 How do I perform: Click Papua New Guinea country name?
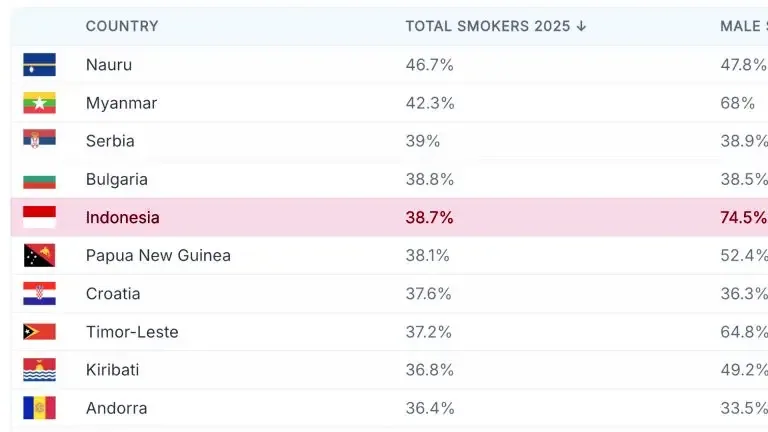158,256
